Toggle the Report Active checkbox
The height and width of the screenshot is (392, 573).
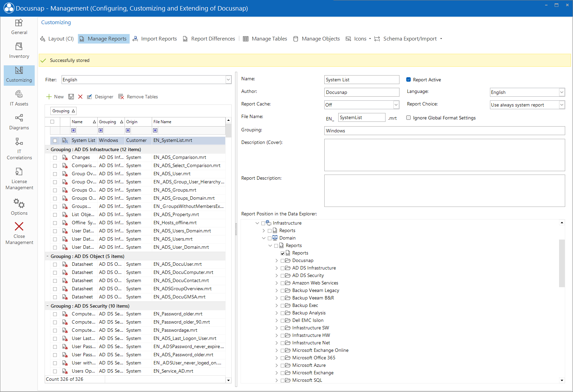point(409,80)
